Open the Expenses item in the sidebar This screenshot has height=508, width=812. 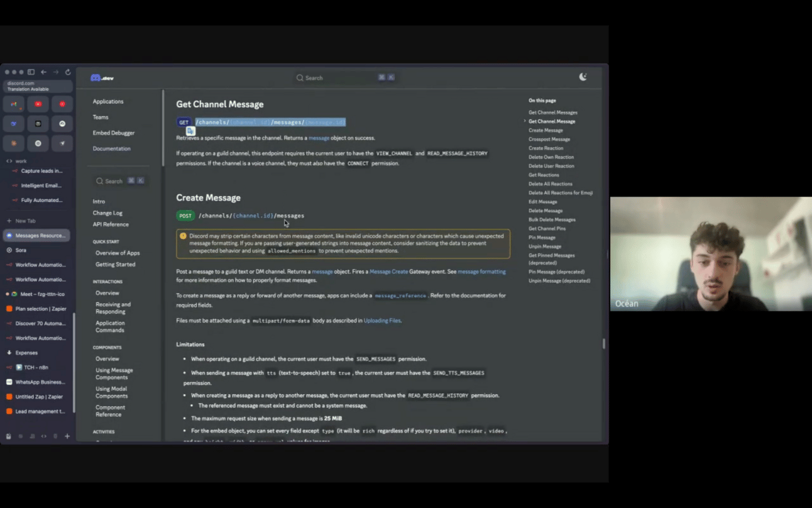click(36, 353)
